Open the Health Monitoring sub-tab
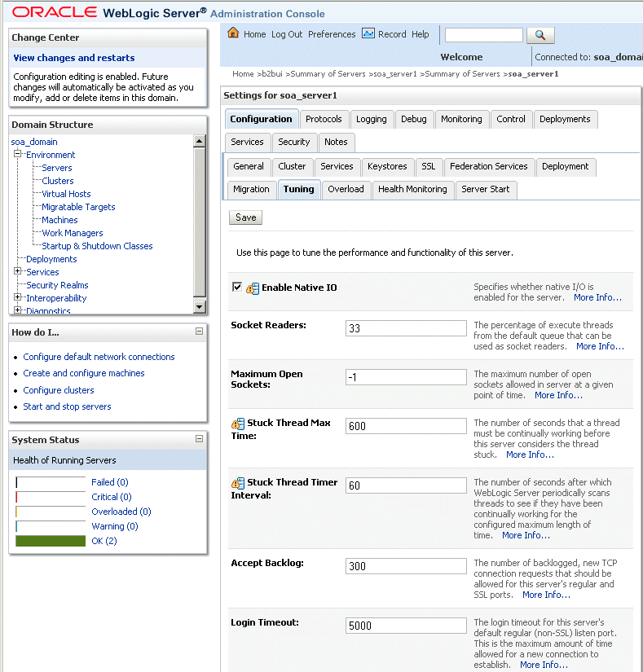The height and width of the screenshot is (672, 643). (412, 189)
